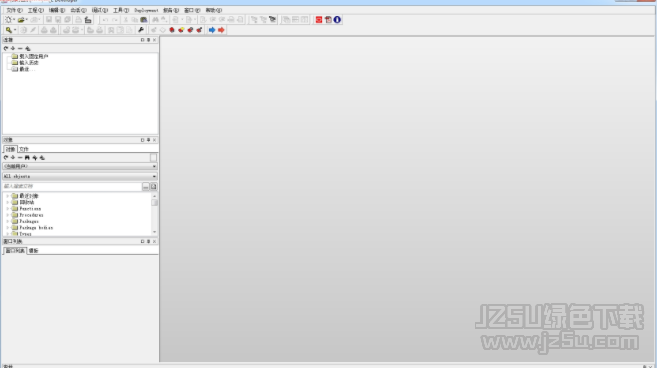This screenshot has width=657, height=368.
Task: Open Preferences with the wrench icon
Action: coord(141,30)
